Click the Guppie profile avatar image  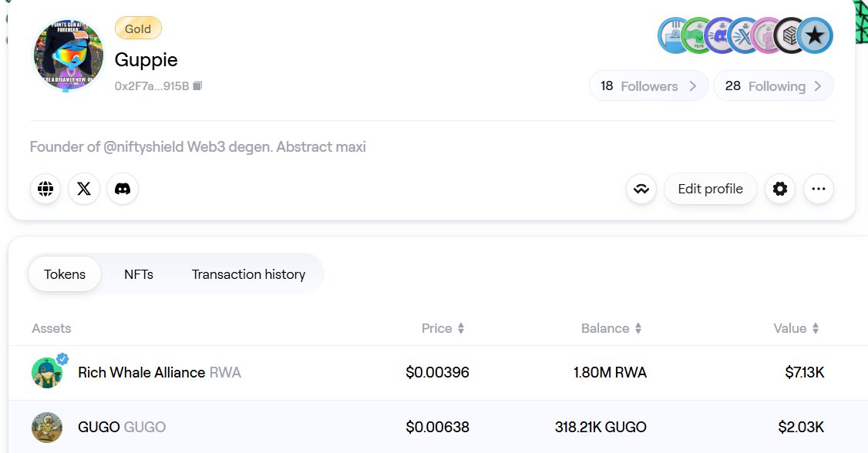[x=68, y=54]
